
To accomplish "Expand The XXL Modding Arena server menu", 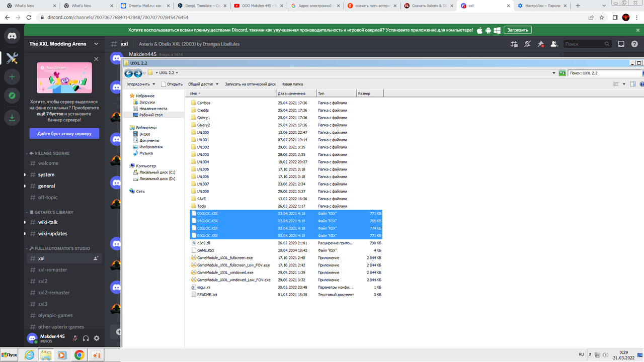I will 96,44.
